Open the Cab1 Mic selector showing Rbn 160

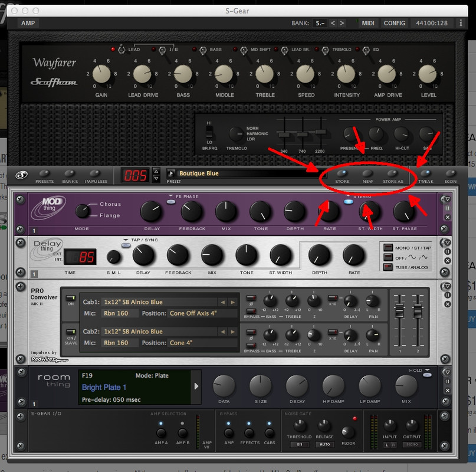coord(120,313)
